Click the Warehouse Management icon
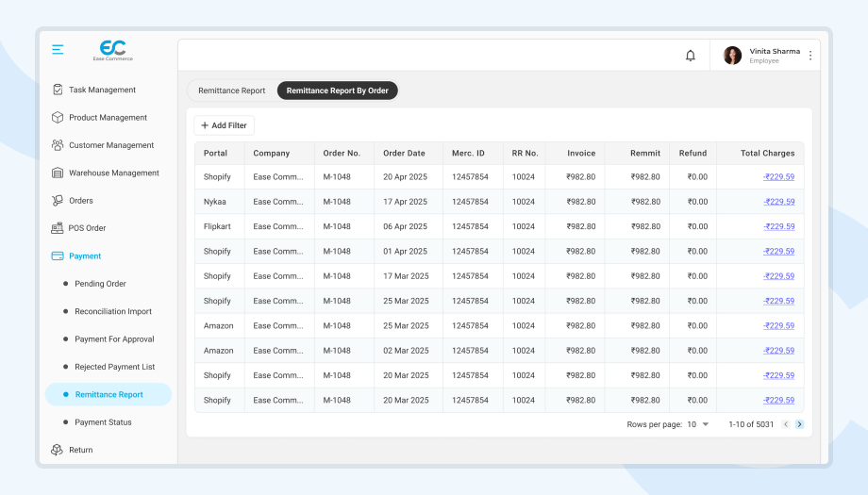This screenshot has width=868, height=495. click(58, 173)
